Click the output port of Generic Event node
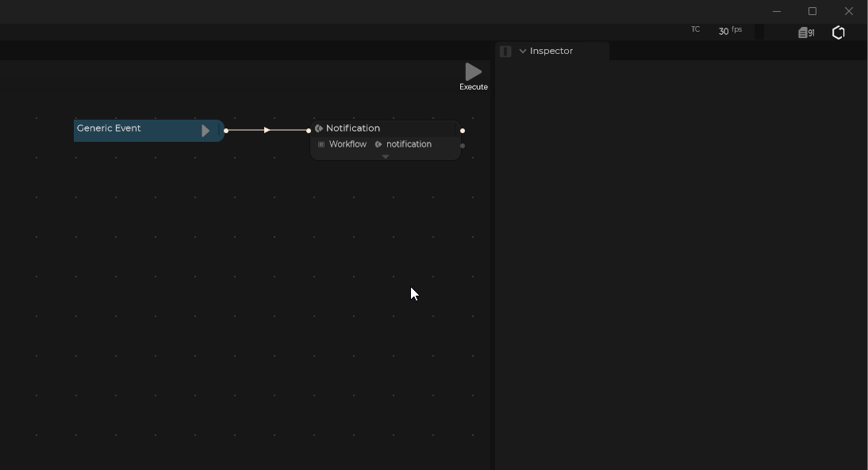Viewport: 868px width, 470px height. (x=226, y=131)
